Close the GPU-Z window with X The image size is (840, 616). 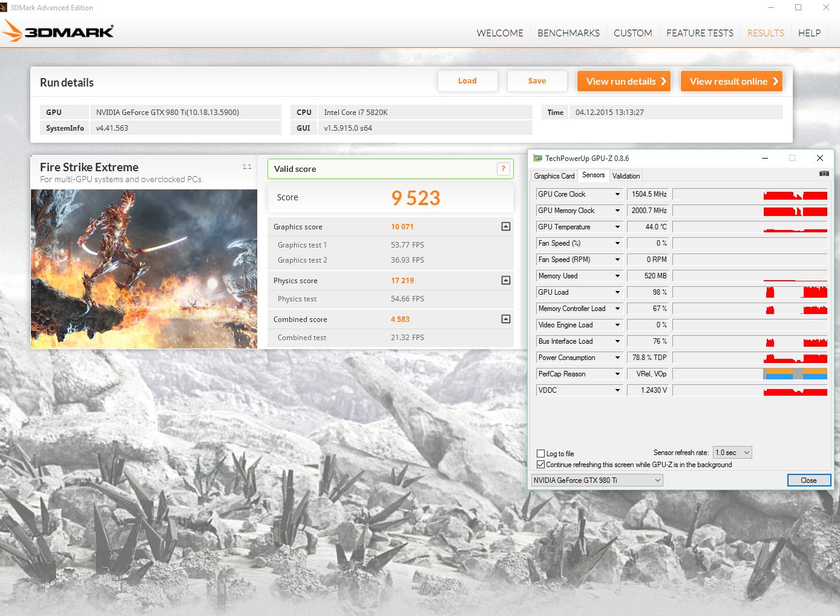point(820,158)
